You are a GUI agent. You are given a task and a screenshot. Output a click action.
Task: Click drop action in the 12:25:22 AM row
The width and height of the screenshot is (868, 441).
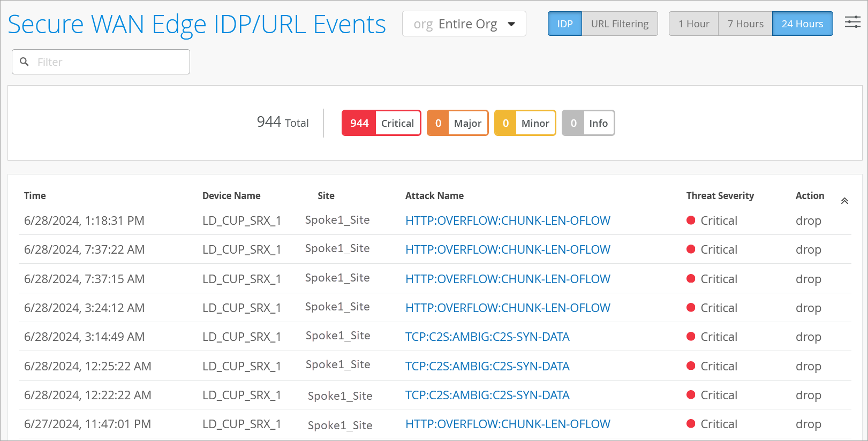coord(809,366)
